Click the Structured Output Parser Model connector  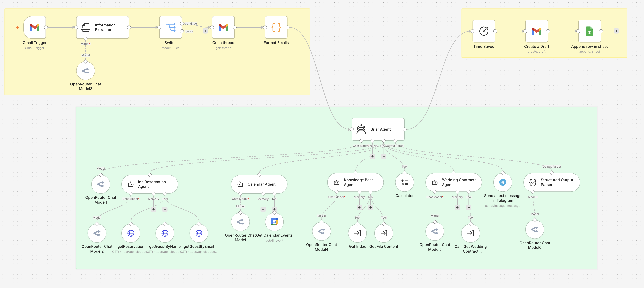(533, 192)
